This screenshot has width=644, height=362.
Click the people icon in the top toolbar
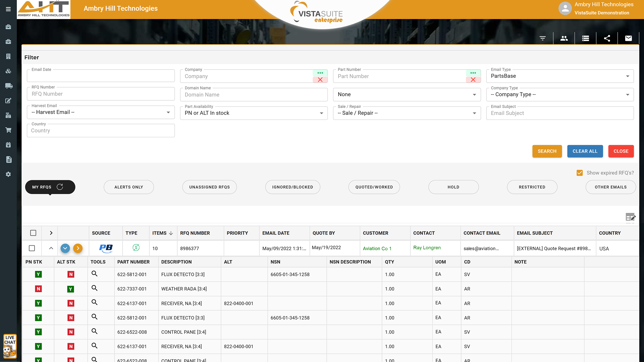click(x=564, y=39)
